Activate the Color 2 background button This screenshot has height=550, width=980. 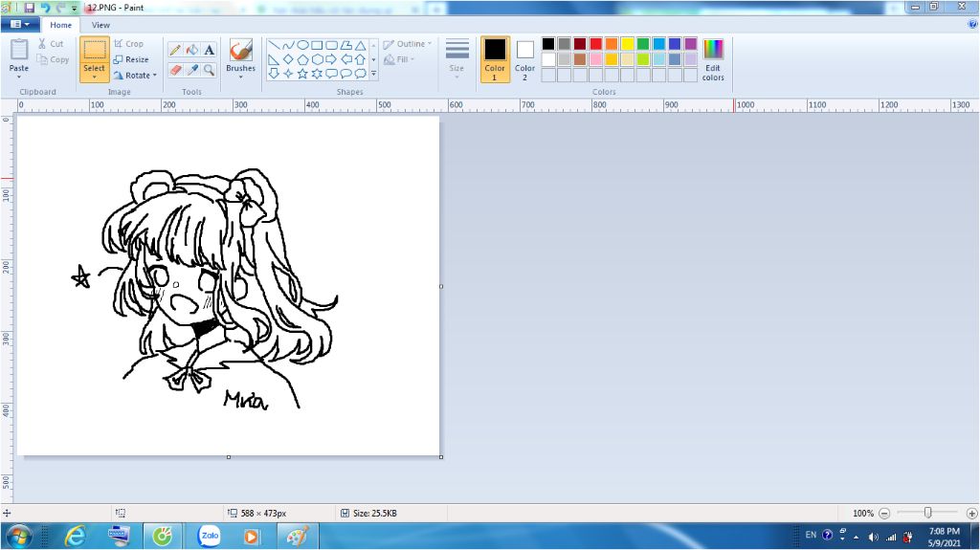point(525,59)
